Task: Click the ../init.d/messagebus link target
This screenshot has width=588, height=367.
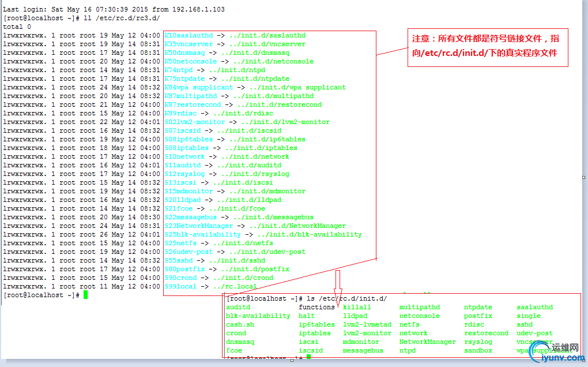Action: tap(273, 217)
